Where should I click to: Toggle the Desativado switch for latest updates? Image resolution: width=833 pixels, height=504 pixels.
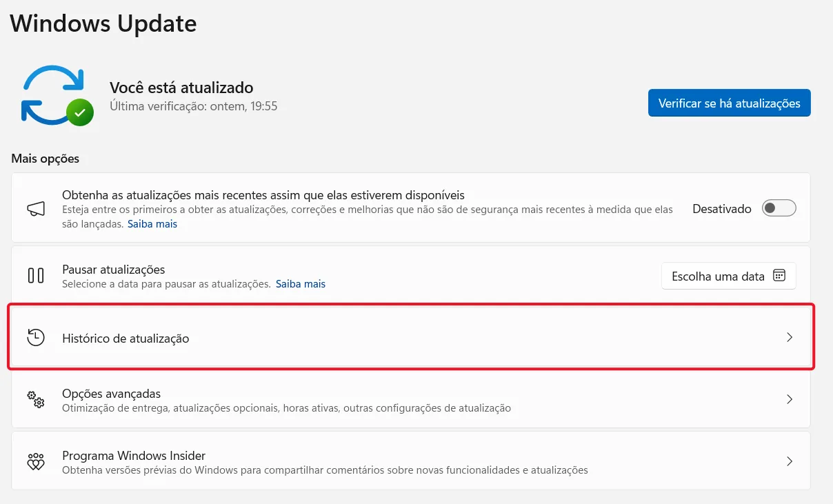tap(779, 208)
